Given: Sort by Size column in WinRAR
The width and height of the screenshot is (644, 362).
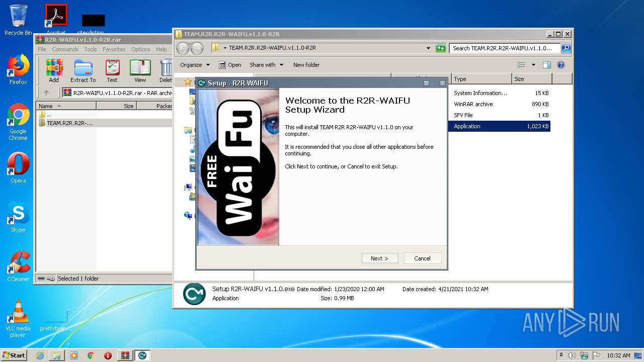Looking at the screenshot, I should click(x=116, y=106).
